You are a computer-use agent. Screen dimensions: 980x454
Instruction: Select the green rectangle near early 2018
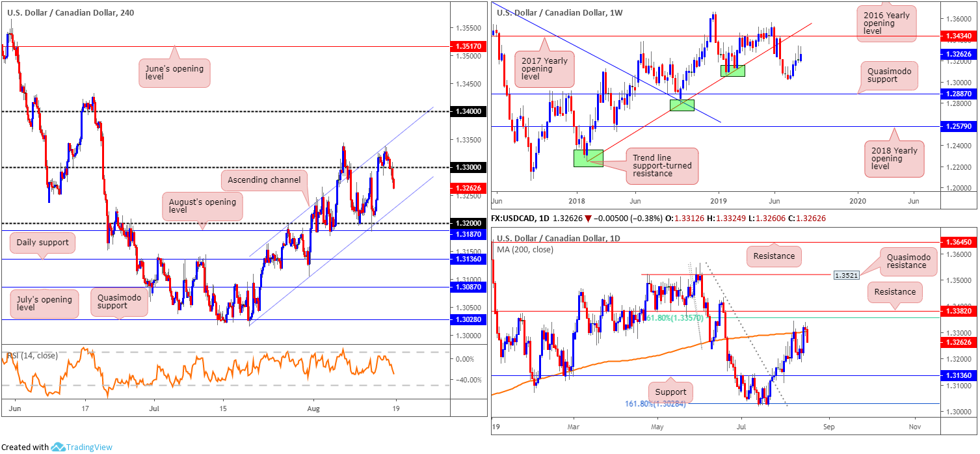pyautogui.click(x=589, y=158)
